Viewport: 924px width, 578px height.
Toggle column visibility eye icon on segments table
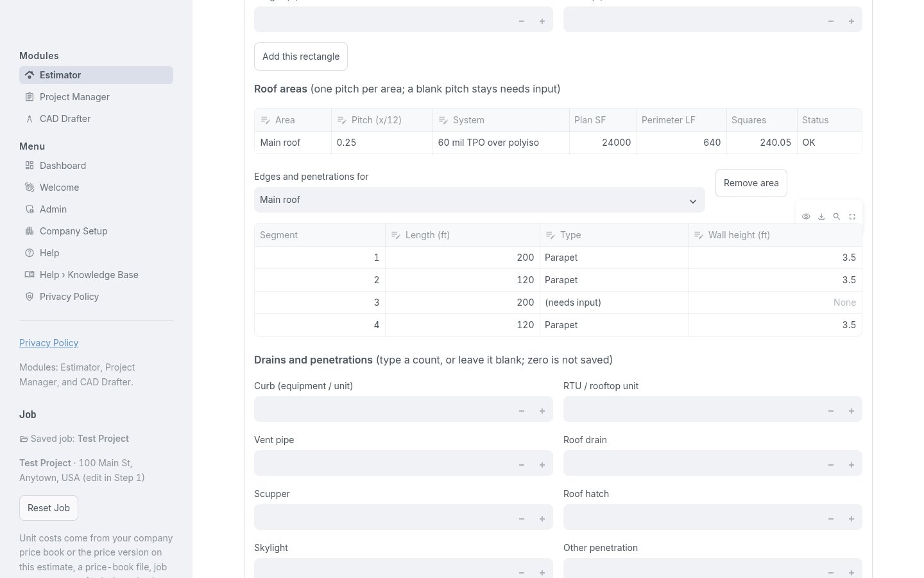pos(806,216)
